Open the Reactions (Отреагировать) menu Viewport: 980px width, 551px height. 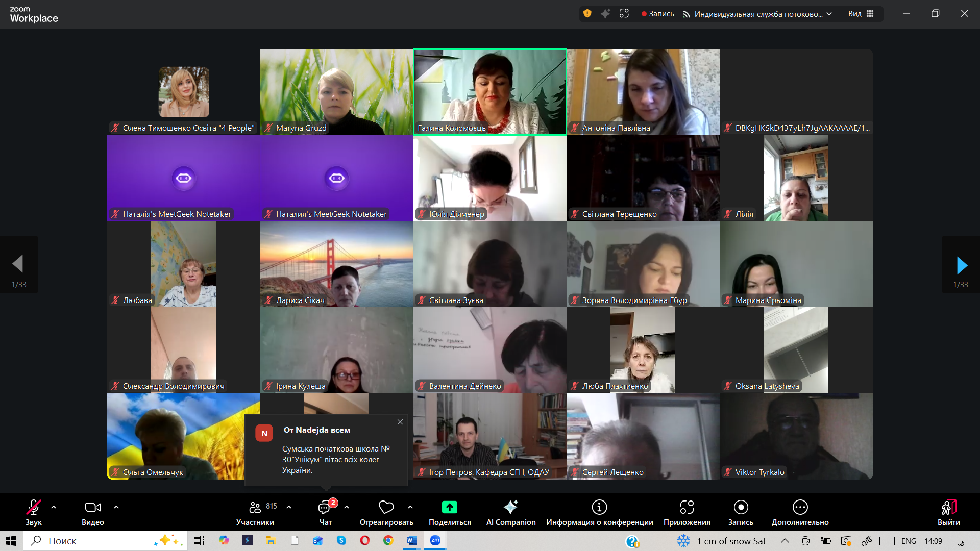pyautogui.click(x=386, y=507)
